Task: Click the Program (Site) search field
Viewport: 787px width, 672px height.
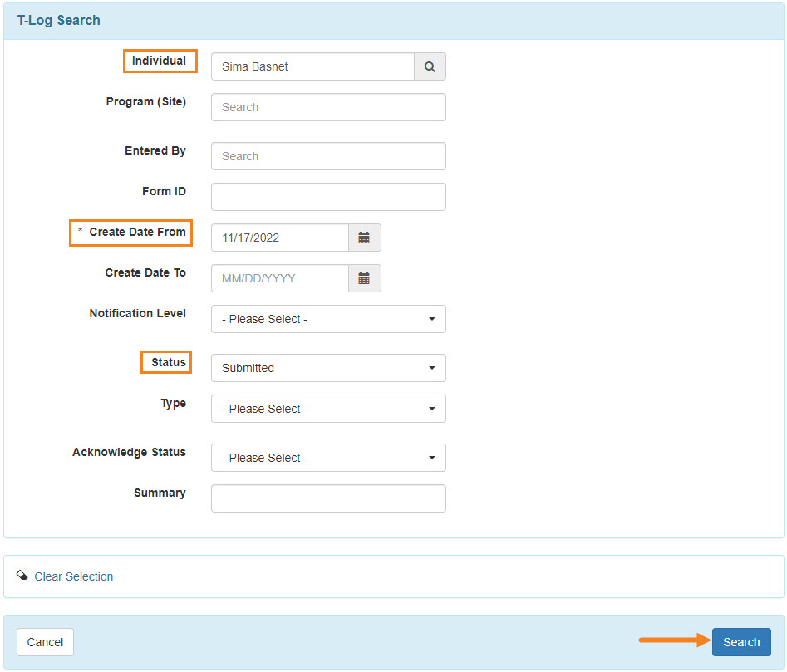Action: tap(328, 107)
